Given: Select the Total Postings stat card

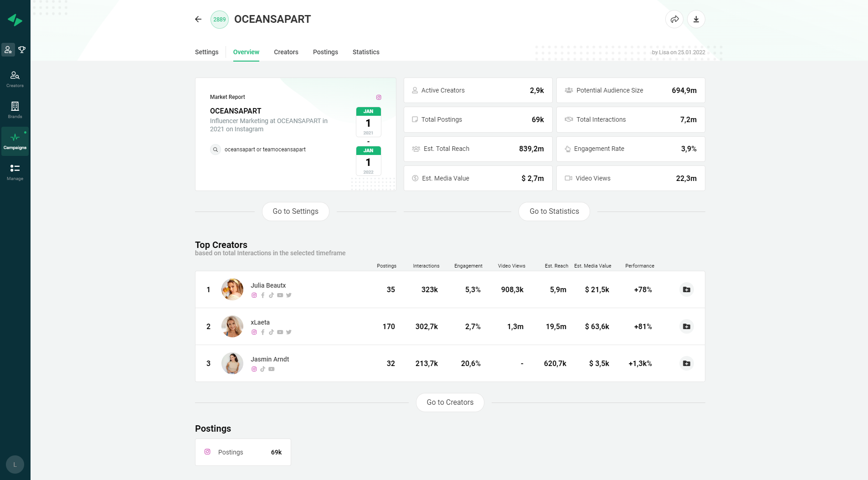Looking at the screenshot, I should pos(478,119).
